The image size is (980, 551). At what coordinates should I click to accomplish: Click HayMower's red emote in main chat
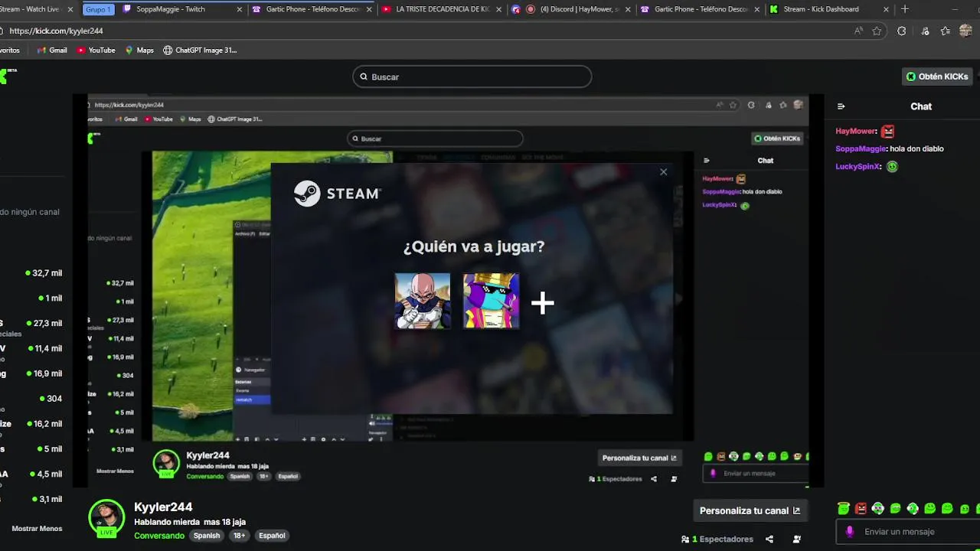pyautogui.click(x=887, y=132)
